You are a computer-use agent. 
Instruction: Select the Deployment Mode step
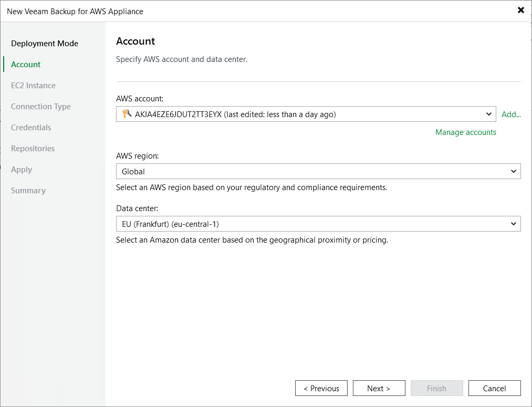45,43
